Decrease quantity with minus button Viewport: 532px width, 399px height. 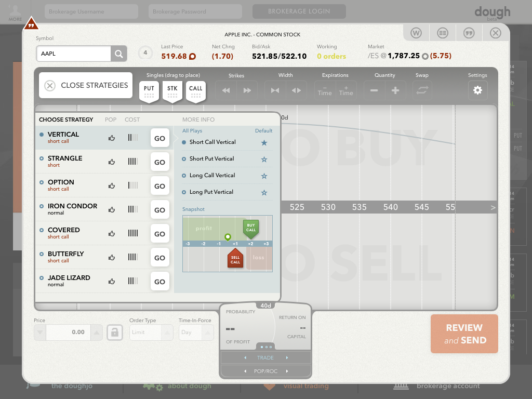(374, 90)
